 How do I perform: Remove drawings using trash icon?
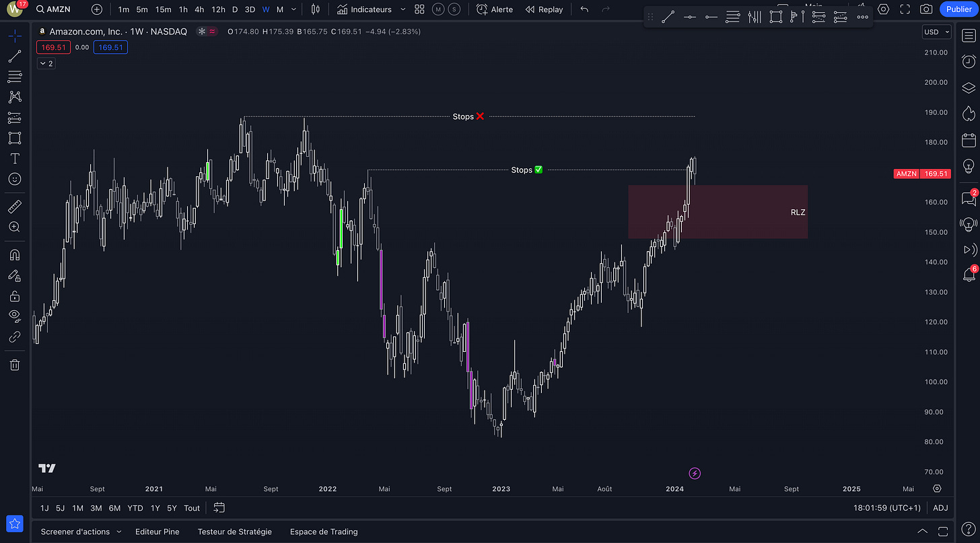click(x=15, y=365)
